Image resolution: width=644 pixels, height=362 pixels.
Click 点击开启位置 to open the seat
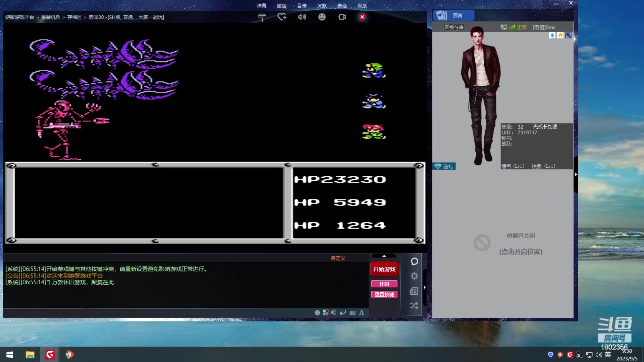[x=521, y=252]
